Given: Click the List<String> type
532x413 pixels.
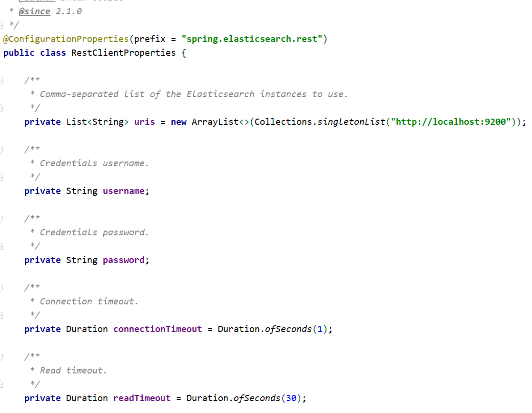Looking at the screenshot, I should [x=98, y=122].
